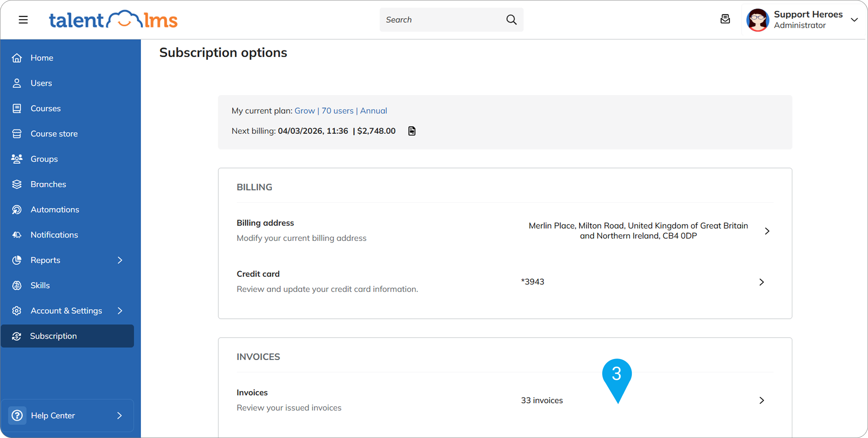Image resolution: width=868 pixels, height=438 pixels.
Task: Click the Invoices row title
Action: [252, 393]
